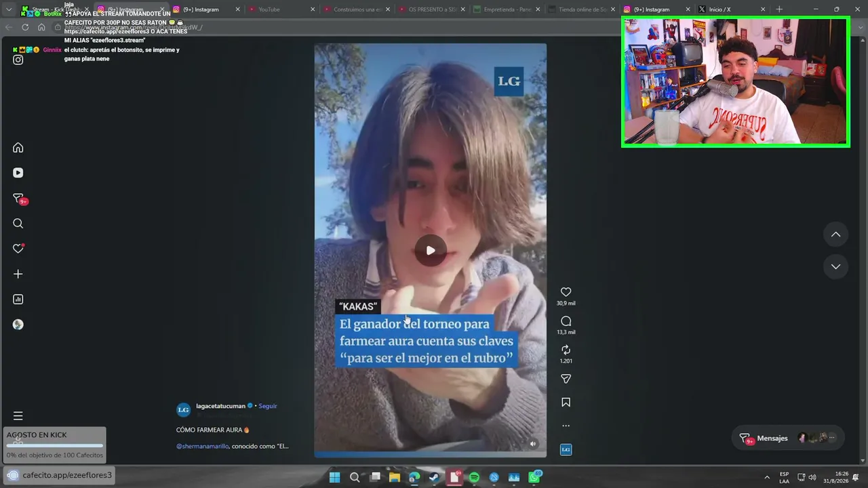Click the '1.201' reposts count

pos(566,361)
